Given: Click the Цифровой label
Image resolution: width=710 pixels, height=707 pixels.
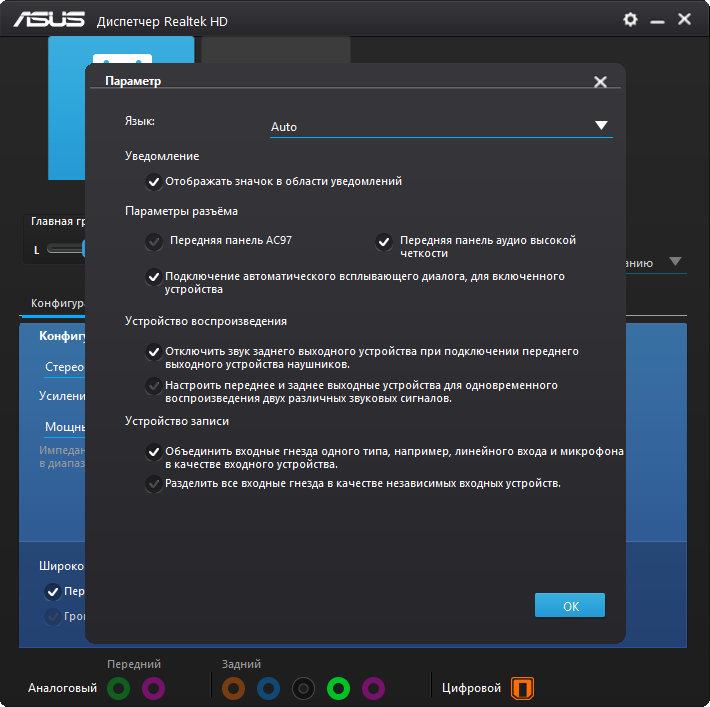Looking at the screenshot, I should [471, 688].
